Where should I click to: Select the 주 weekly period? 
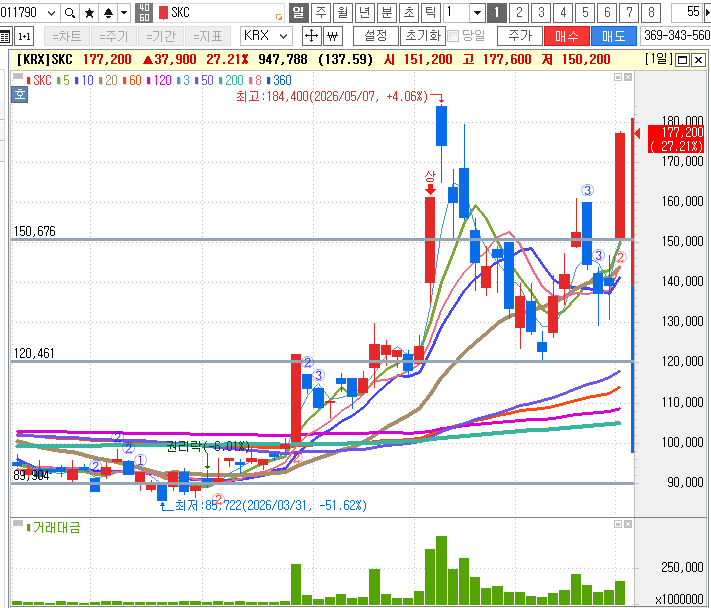(x=321, y=13)
